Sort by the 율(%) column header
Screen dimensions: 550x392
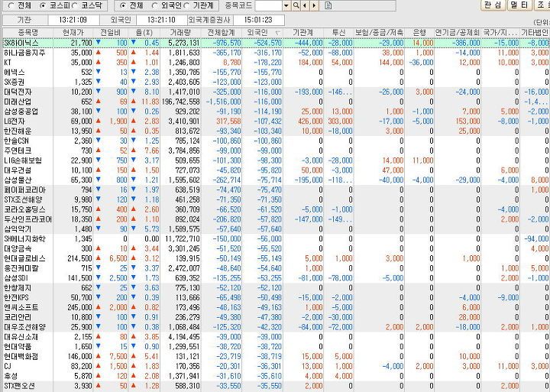click(x=144, y=33)
